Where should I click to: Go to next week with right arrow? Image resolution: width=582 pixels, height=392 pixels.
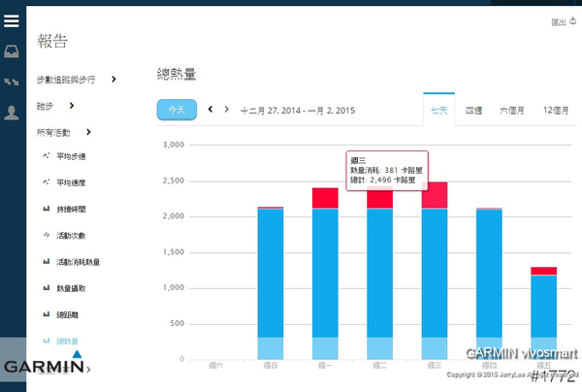[x=226, y=110]
